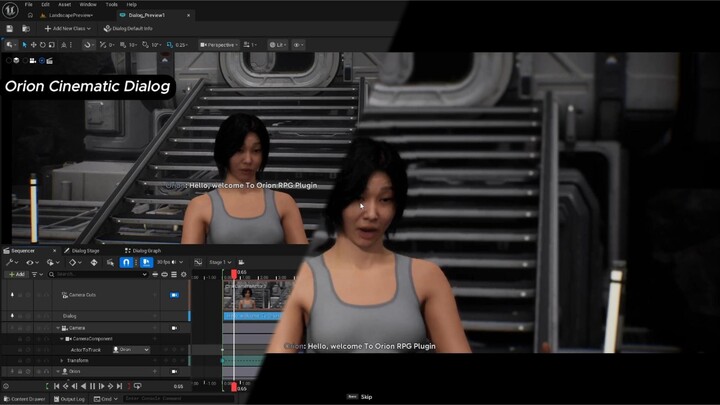Toggle the blue button right of the magnet

(146, 262)
